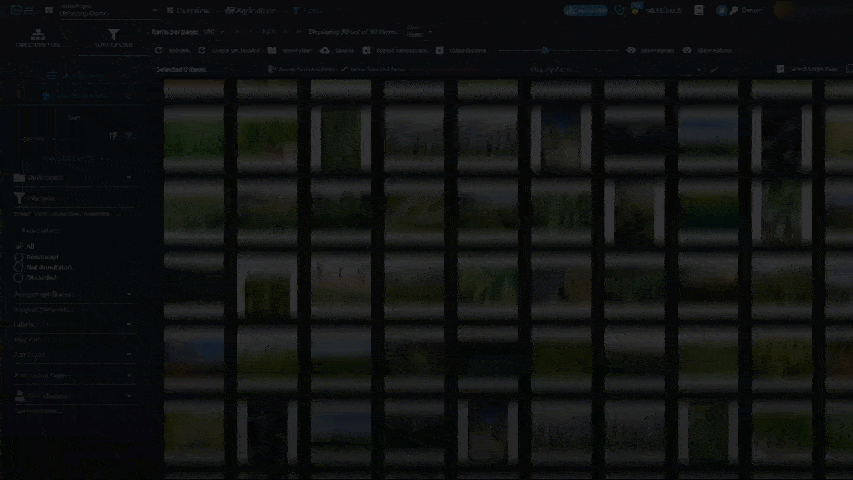853x480 pixels.
Task: Open the Assignment Status dropdown
Action: pos(73,294)
